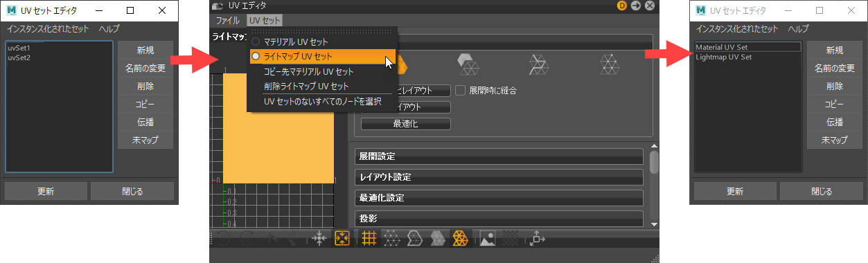Click the outlined hexagon shading icon

click(414, 239)
